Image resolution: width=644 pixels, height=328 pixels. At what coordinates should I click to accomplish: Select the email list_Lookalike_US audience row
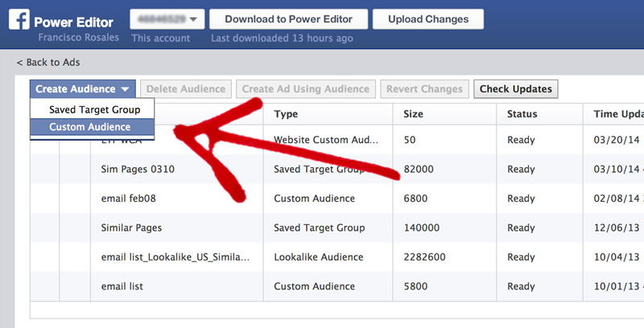(336, 257)
